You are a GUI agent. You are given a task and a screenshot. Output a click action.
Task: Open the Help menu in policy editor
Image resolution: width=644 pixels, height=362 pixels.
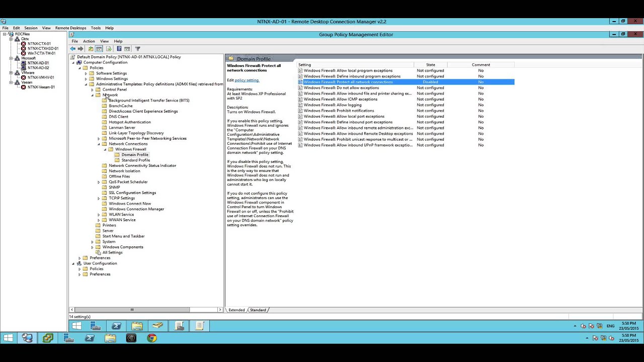coord(118,41)
